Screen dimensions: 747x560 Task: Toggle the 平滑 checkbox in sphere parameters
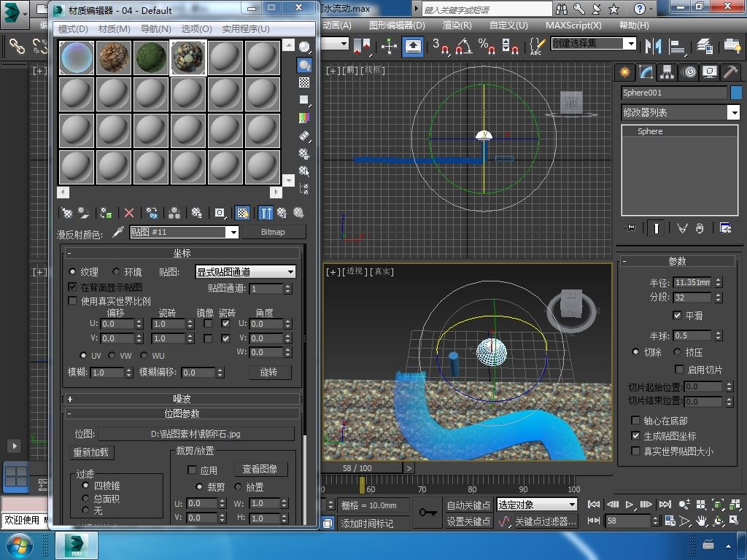(x=677, y=315)
